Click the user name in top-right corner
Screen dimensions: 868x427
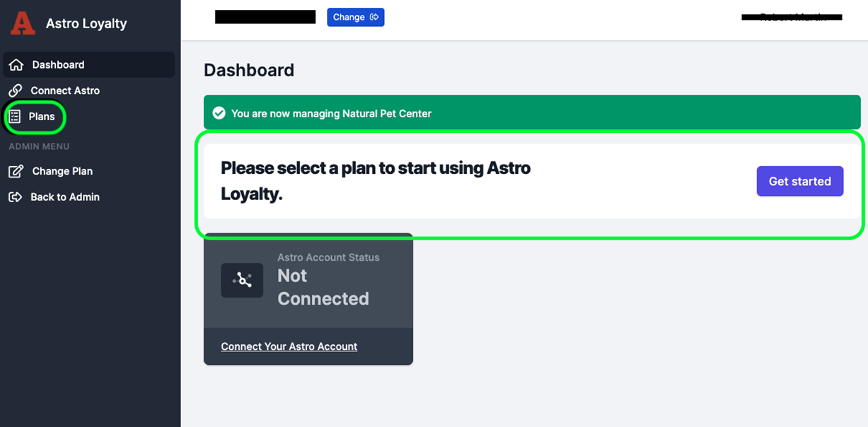click(792, 17)
